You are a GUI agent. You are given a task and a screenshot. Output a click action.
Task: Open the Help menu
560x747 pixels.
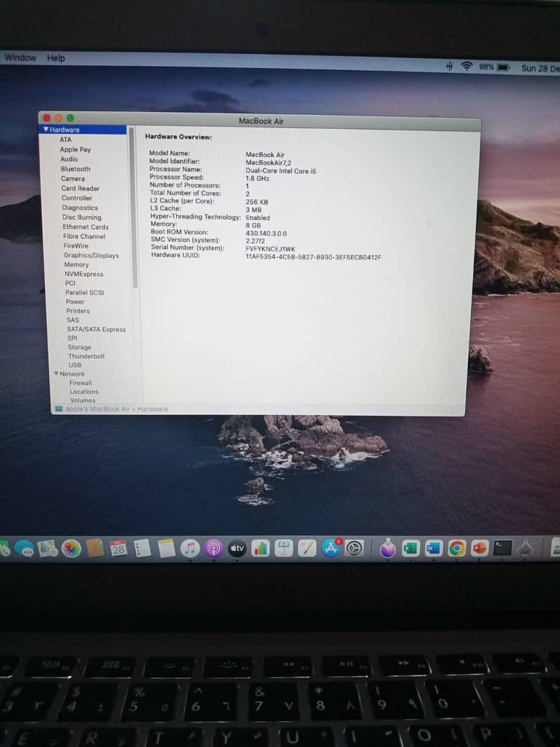click(56, 58)
